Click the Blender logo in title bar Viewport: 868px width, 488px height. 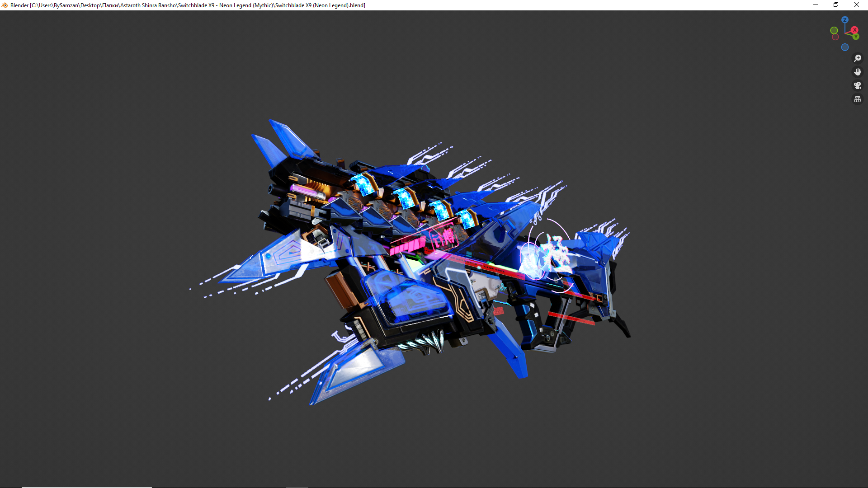point(5,5)
